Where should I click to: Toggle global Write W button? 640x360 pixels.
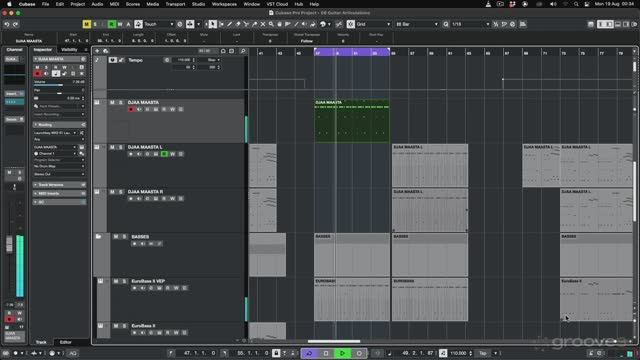click(120, 24)
